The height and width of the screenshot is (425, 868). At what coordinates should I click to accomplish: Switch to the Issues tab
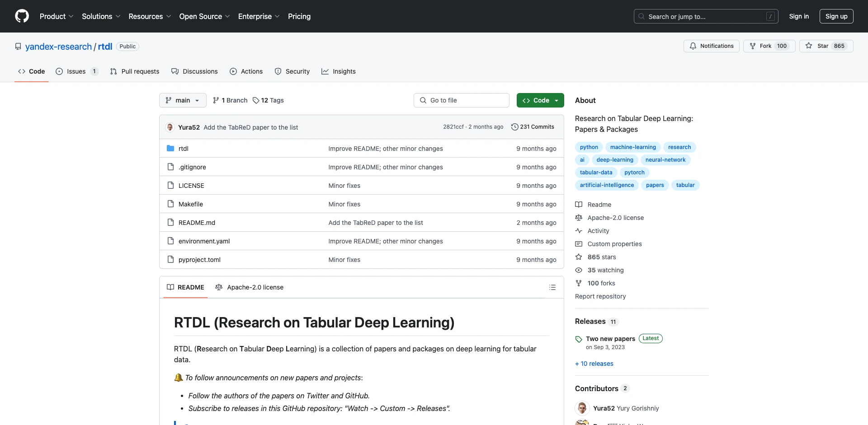pyautogui.click(x=76, y=71)
